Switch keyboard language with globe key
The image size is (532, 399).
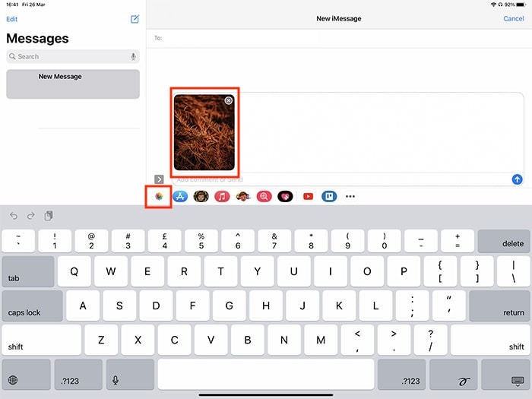27,375
